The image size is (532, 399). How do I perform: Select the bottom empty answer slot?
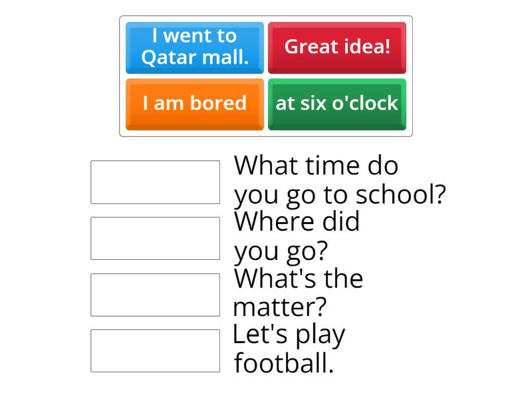coord(155,350)
